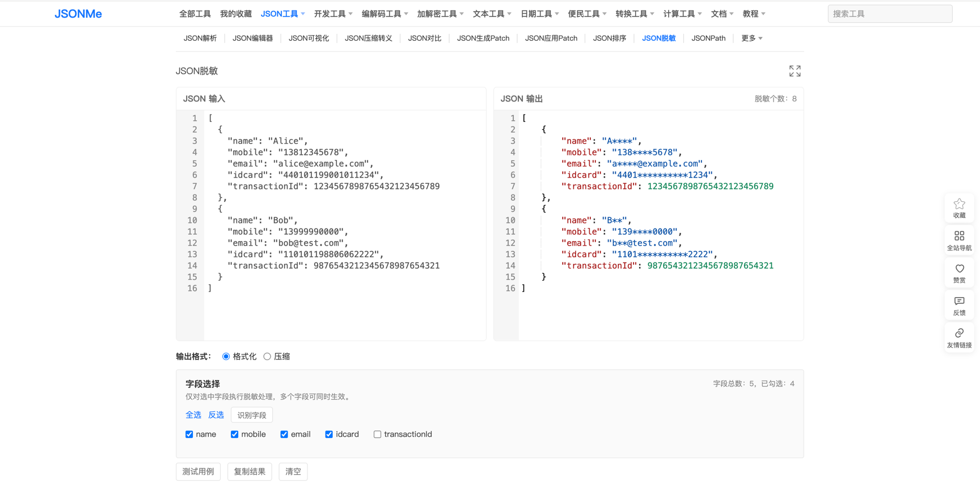
Task: Open the 文档 dropdown
Action: point(722,14)
